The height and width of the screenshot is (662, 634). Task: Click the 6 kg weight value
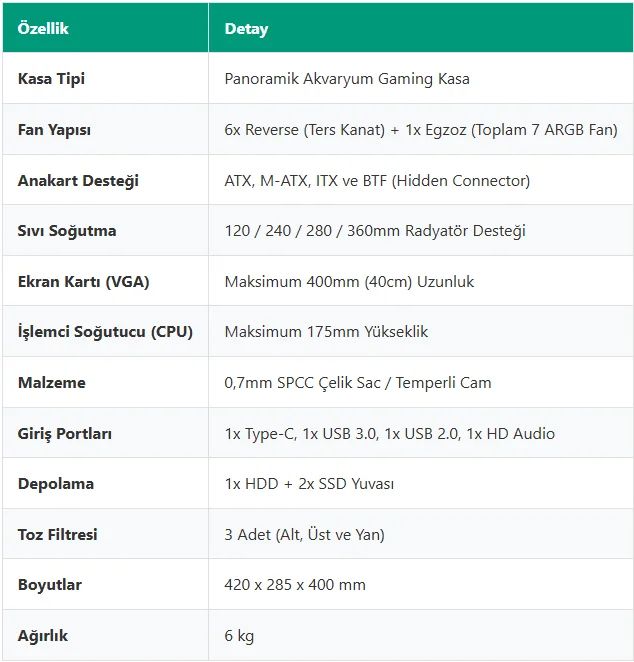239,636
